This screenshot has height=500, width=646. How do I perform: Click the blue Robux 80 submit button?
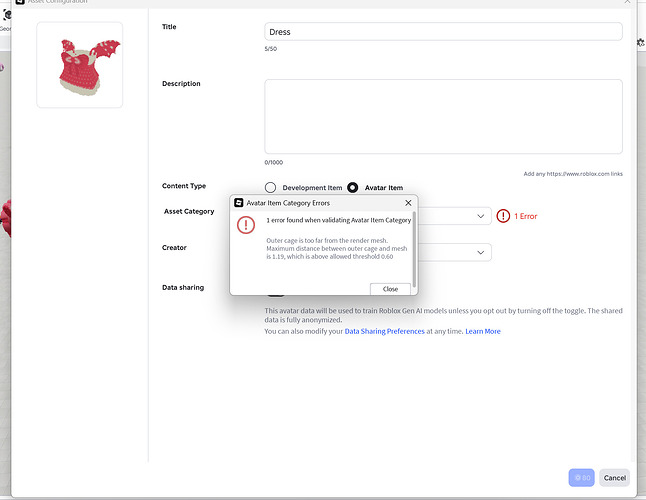point(581,478)
